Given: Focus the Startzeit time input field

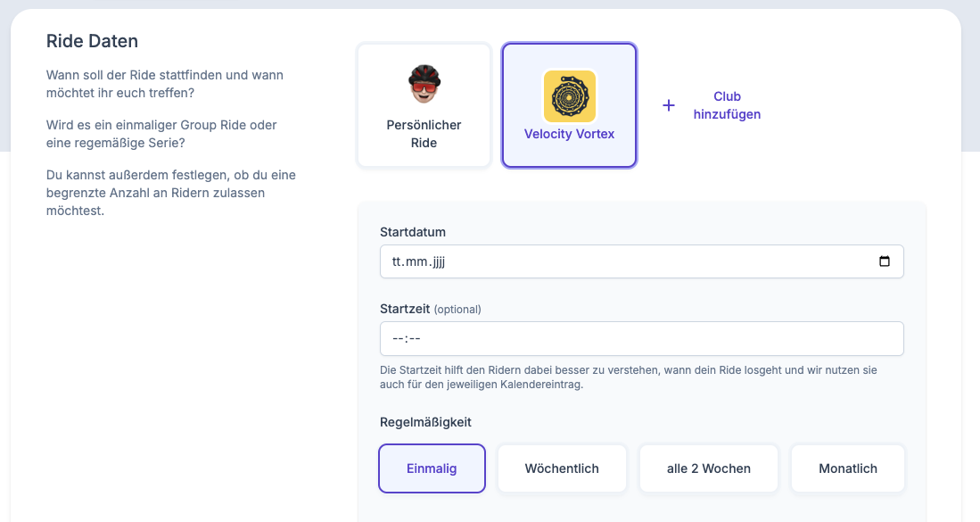Looking at the screenshot, I should tap(641, 339).
